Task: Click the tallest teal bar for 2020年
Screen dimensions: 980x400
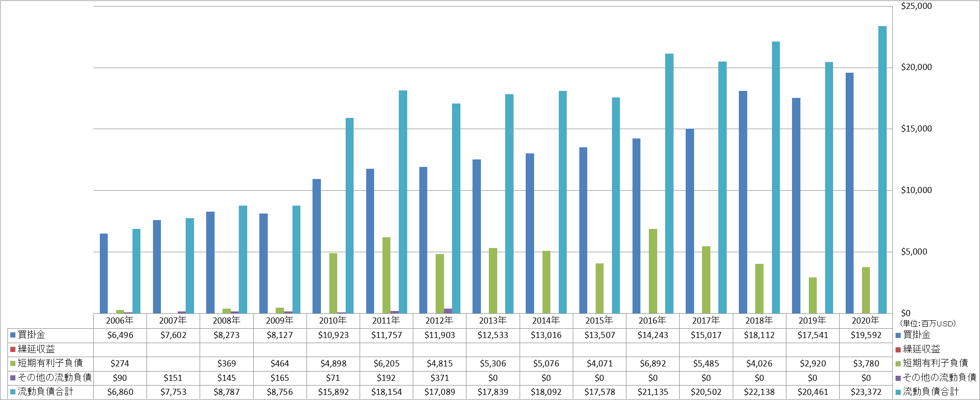Action: click(883, 170)
